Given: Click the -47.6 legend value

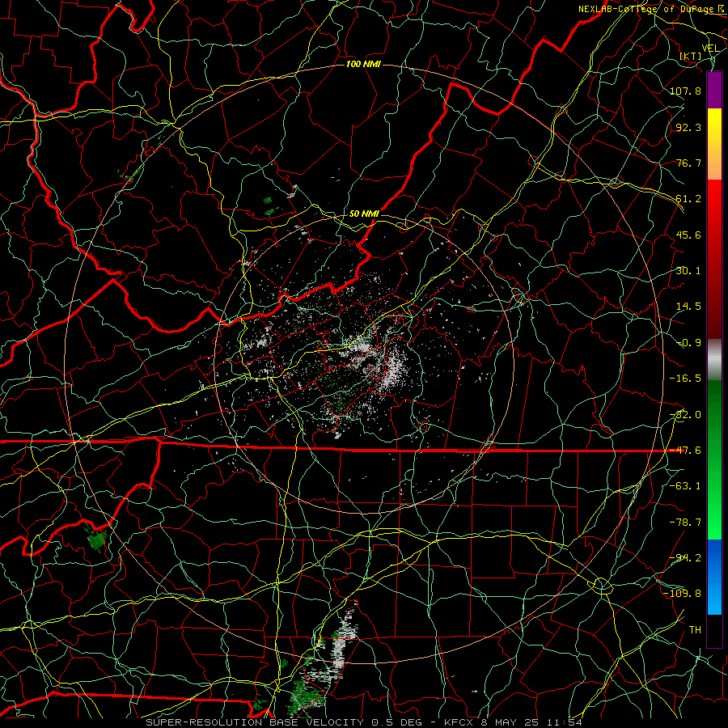Looking at the screenshot, I should [685, 451].
